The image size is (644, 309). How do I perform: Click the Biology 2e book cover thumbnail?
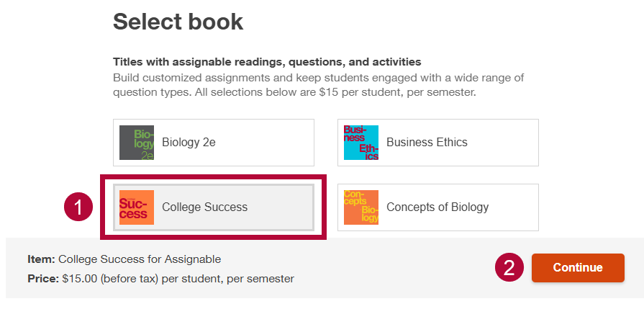(137, 143)
